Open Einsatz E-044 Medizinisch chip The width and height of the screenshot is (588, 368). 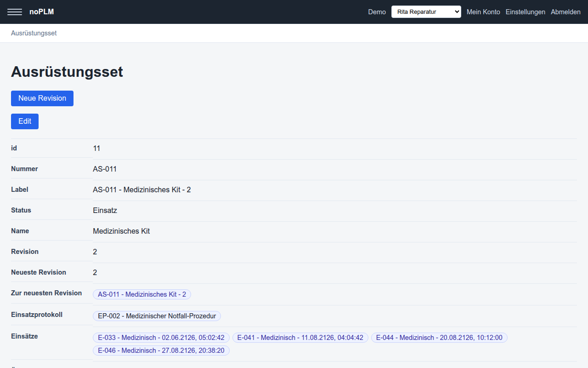pos(439,338)
